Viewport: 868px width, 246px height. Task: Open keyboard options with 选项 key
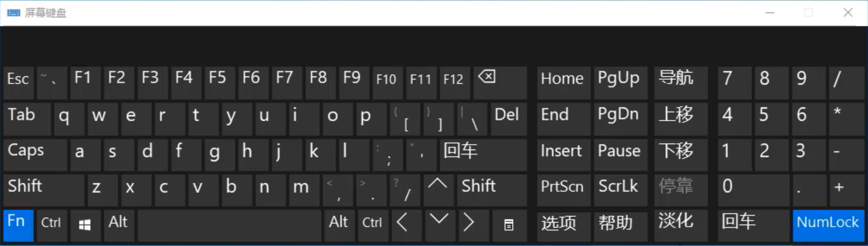click(563, 225)
